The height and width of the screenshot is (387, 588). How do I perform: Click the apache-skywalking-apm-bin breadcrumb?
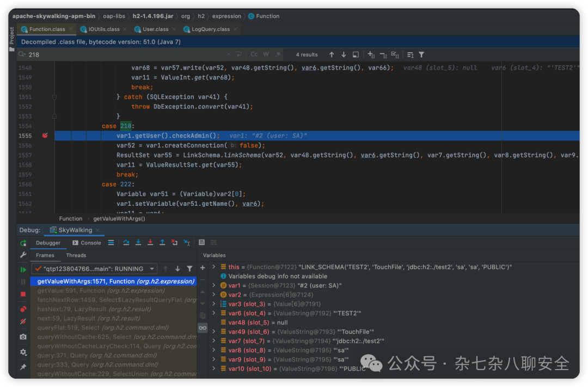(x=53, y=16)
